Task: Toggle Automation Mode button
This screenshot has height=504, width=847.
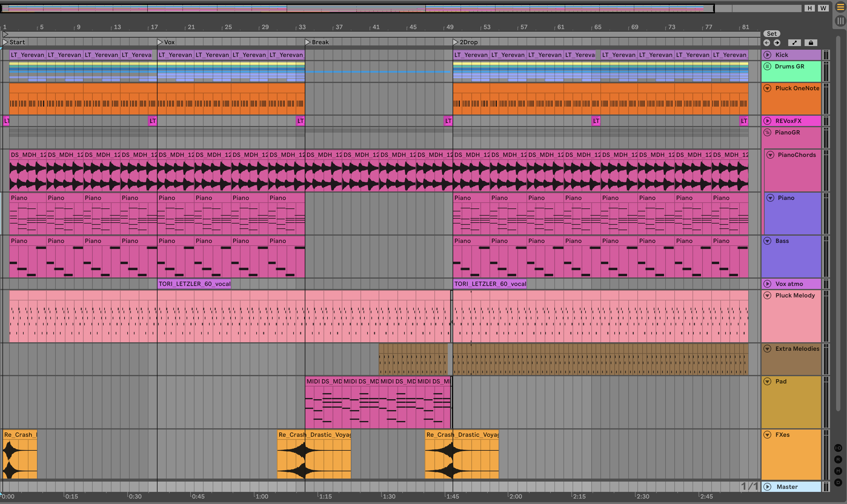Action: click(x=794, y=42)
